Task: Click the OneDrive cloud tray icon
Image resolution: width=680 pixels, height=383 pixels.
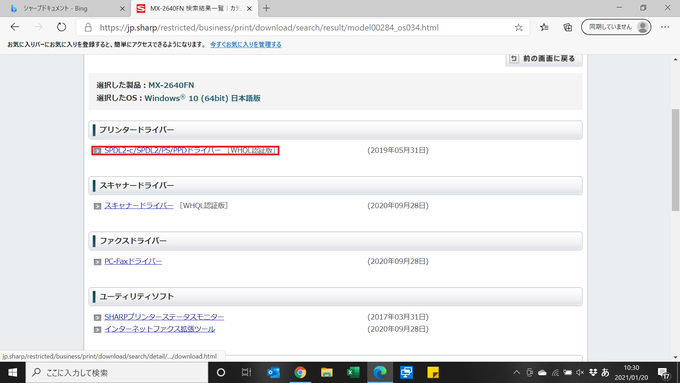Action: click(542, 373)
